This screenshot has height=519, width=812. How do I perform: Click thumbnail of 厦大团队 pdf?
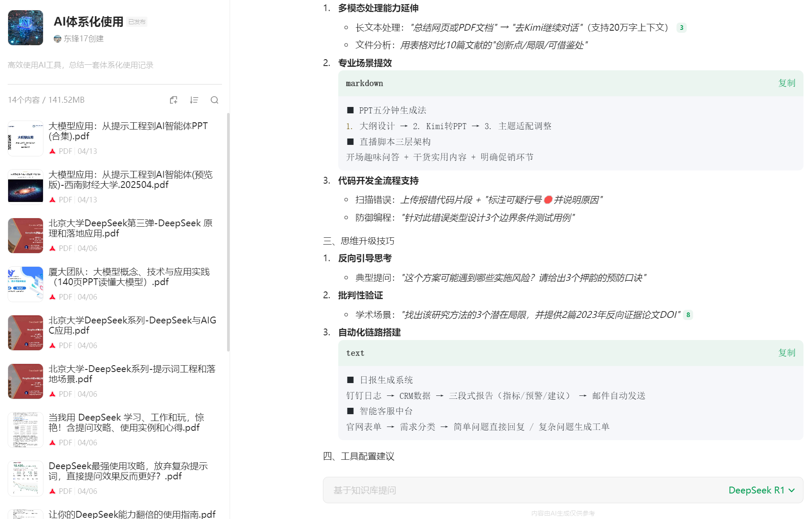pyautogui.click(x=26, y=284)
